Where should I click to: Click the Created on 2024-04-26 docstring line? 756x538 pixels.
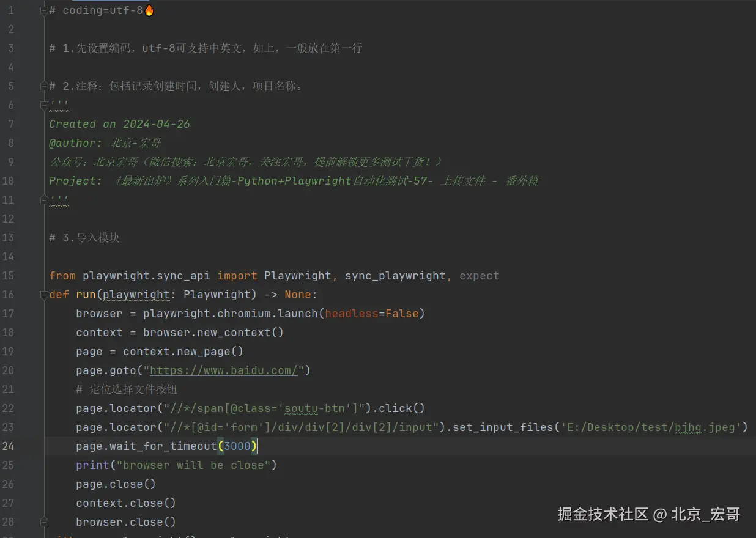[119, 124]
